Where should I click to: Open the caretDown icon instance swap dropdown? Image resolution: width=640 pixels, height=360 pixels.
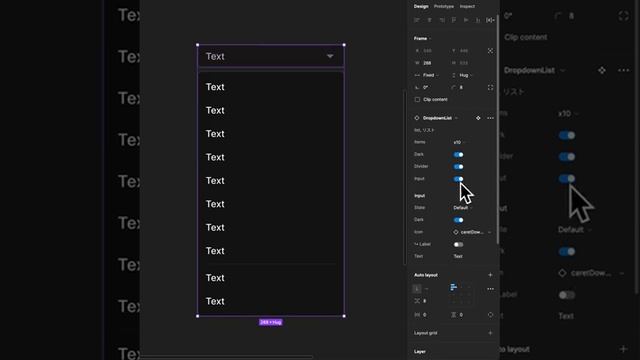coord(472,232)
